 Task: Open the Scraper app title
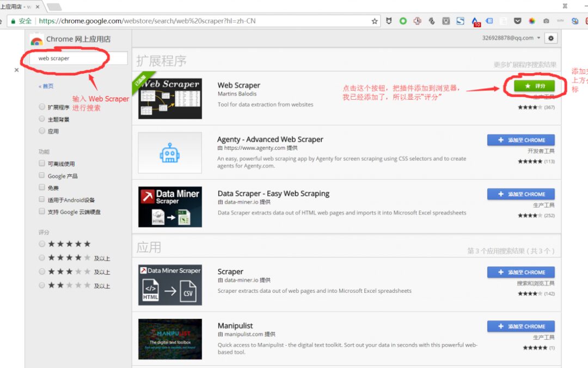click(x=230, y=272)
